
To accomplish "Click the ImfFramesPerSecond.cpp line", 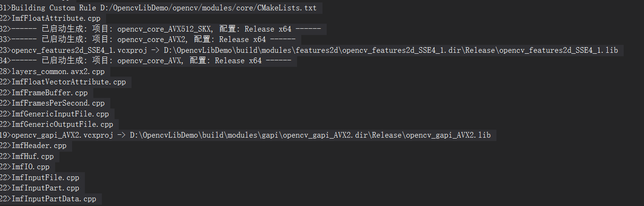I will 53,103.
